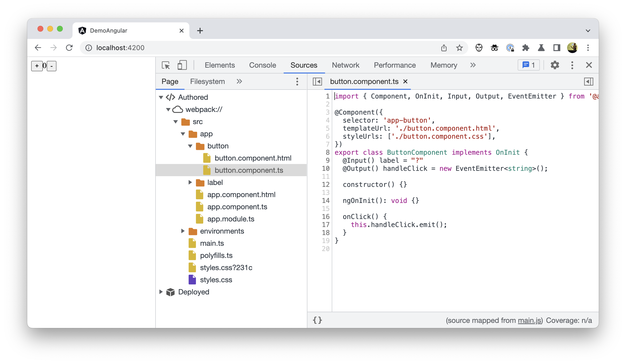
Task: Click the pretty-print source icon
Action: (318, 320)
